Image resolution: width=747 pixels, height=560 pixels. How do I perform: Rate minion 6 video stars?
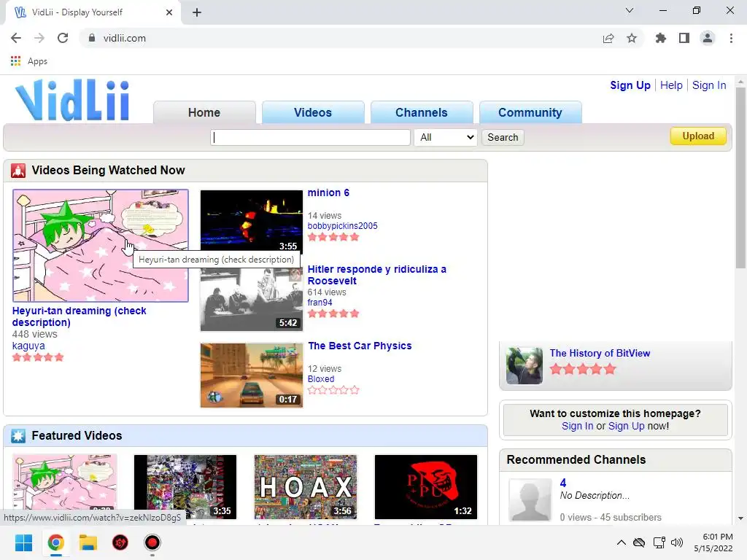(333, 237)
